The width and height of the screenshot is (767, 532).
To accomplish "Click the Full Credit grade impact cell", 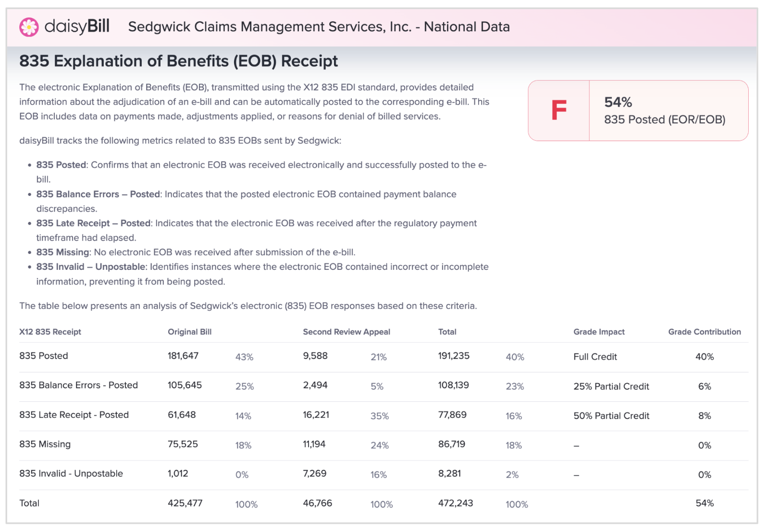I will (595, 357).
